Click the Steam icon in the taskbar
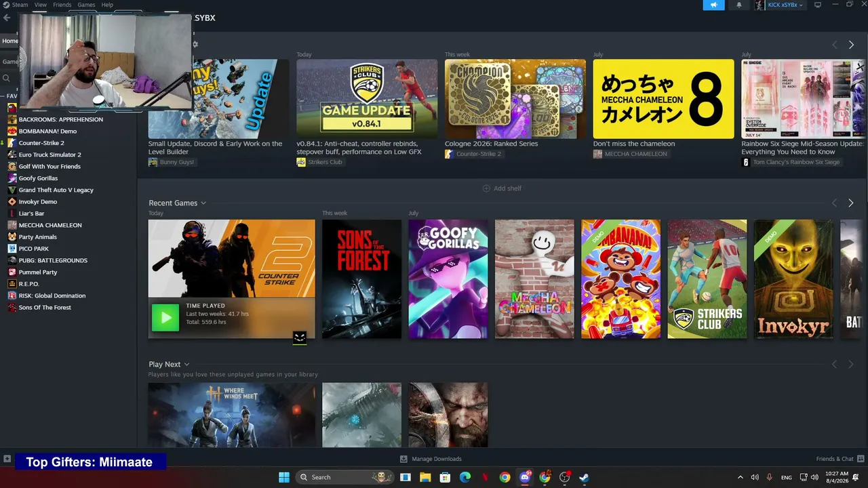This screenshot has height=488, width=868. pos(584,477)
